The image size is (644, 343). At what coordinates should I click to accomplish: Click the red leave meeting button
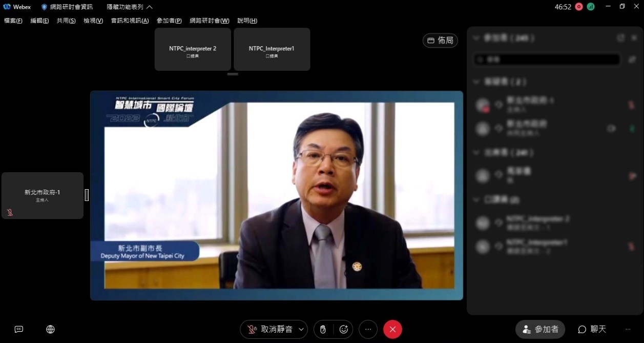coord(392,329)
